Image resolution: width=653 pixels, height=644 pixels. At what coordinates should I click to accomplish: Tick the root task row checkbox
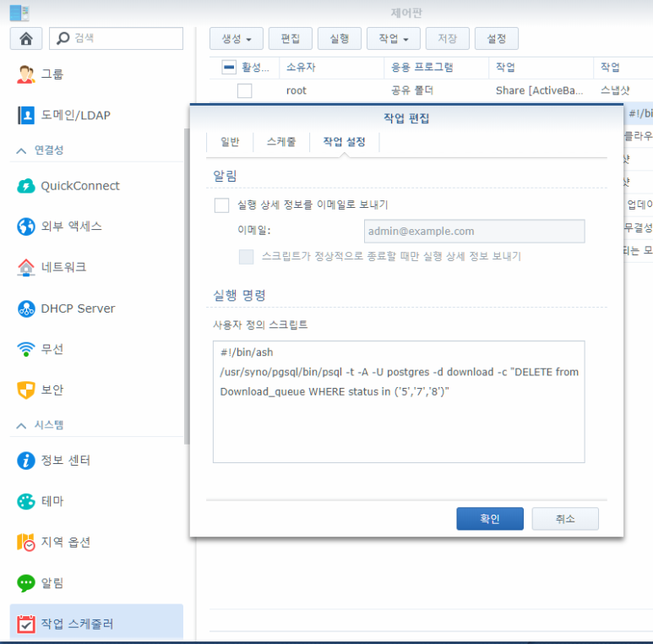(x=244, y=90)
